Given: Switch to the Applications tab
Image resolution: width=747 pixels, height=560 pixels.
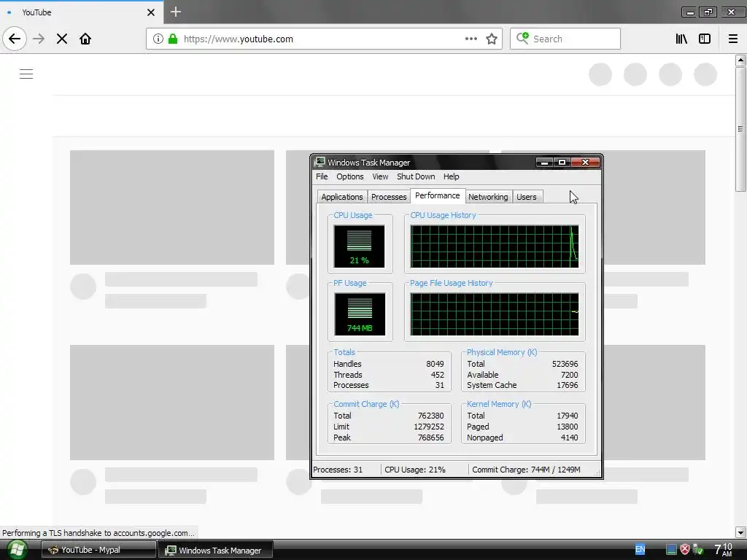Looking at the screenshot, I should (341, 197).
